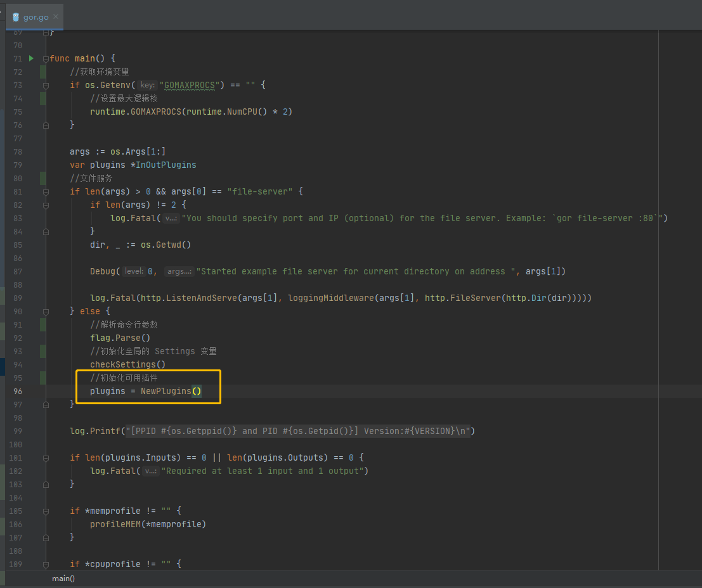The image size is (702, 588).
Task: Click the "level:" inlay hint in Debug call
Action: click(x=134, y=271)
